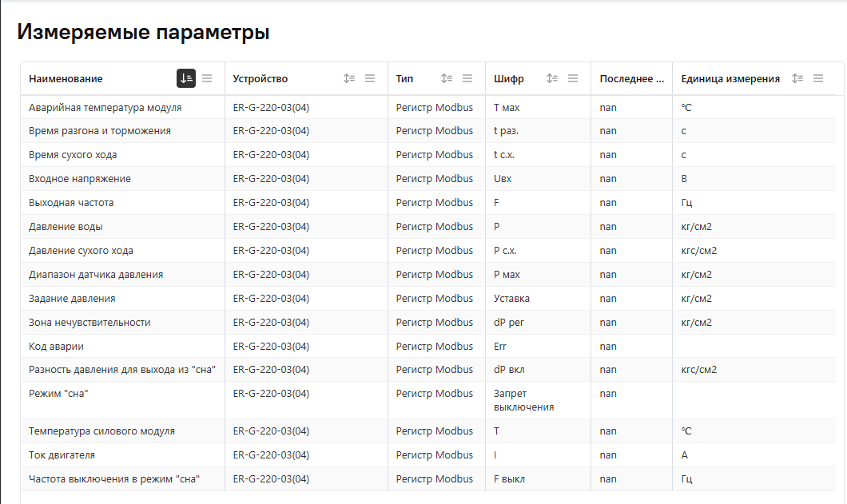Click the Код аварии row name

[x=56, y=347]
